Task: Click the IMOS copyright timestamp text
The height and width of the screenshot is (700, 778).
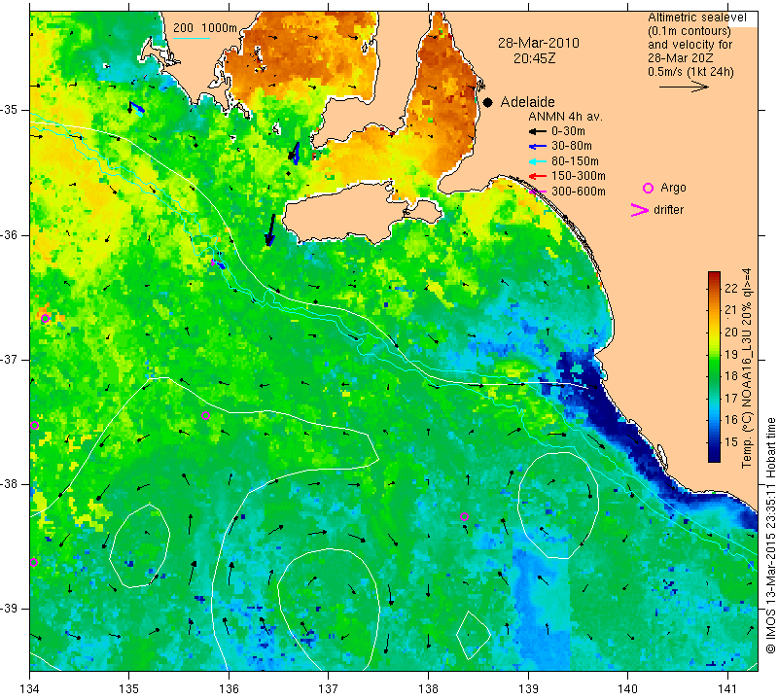Action: click(x=770, y=536)
